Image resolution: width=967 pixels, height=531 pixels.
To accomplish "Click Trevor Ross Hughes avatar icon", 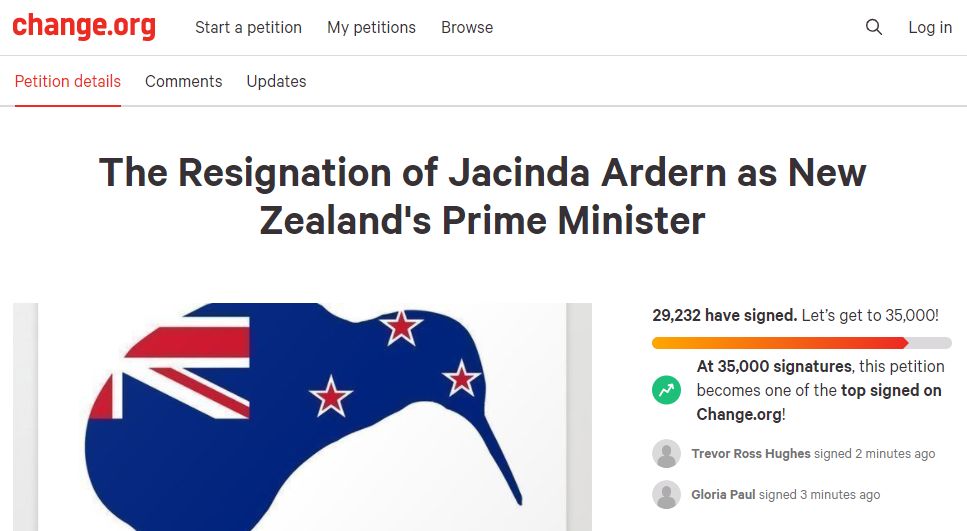I will coord(667,453).
